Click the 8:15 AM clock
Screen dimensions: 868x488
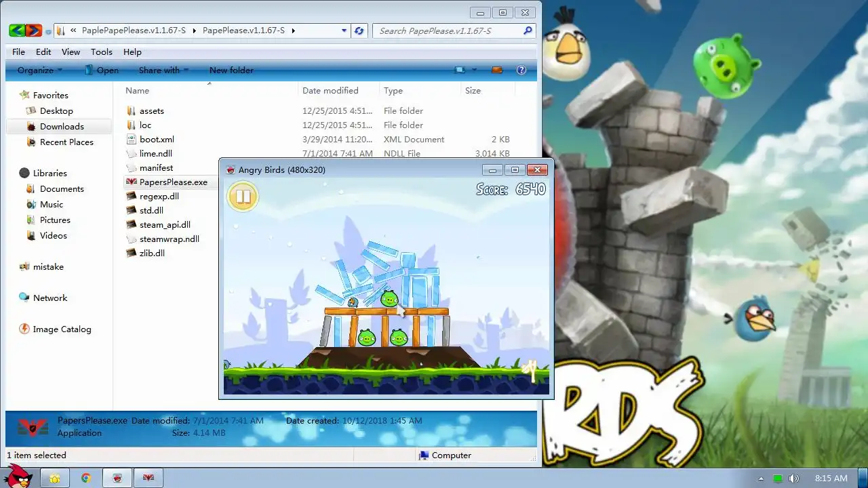pyautogui.click(x=831, y=479)
